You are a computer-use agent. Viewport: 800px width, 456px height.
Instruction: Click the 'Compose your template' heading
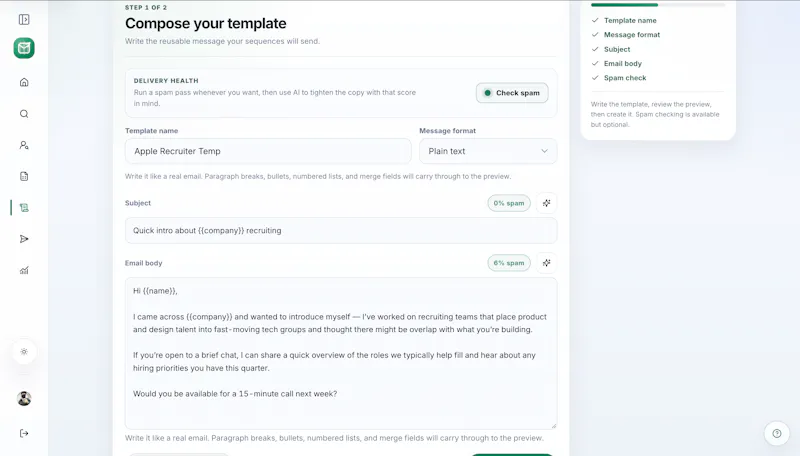[206, 23]
